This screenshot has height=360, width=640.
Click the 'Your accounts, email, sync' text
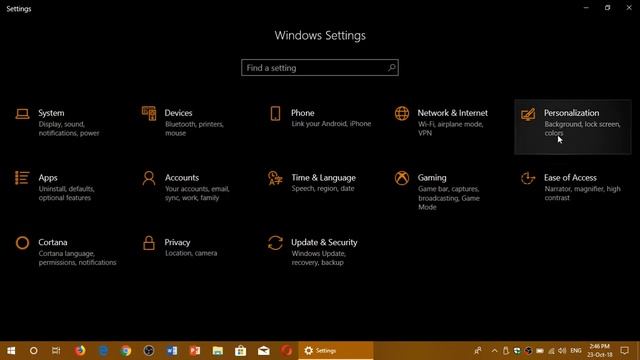click(197, 193)
